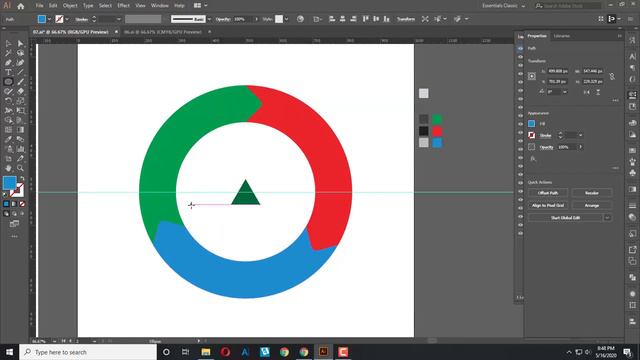Screen dimensions: 640x360
Task: Select the Eraser tool
Action: [x=20, y=91]
